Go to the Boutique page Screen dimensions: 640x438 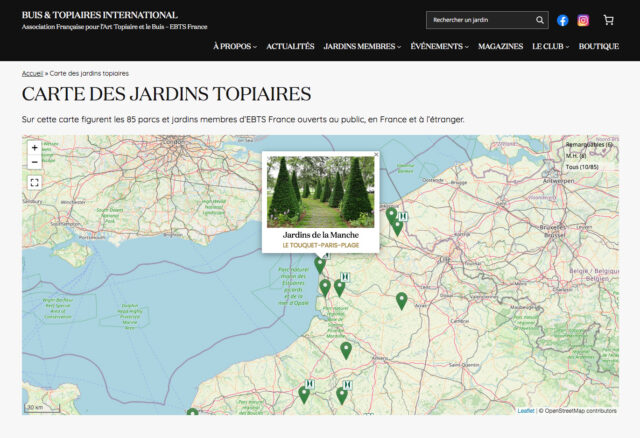coord(598,47)
